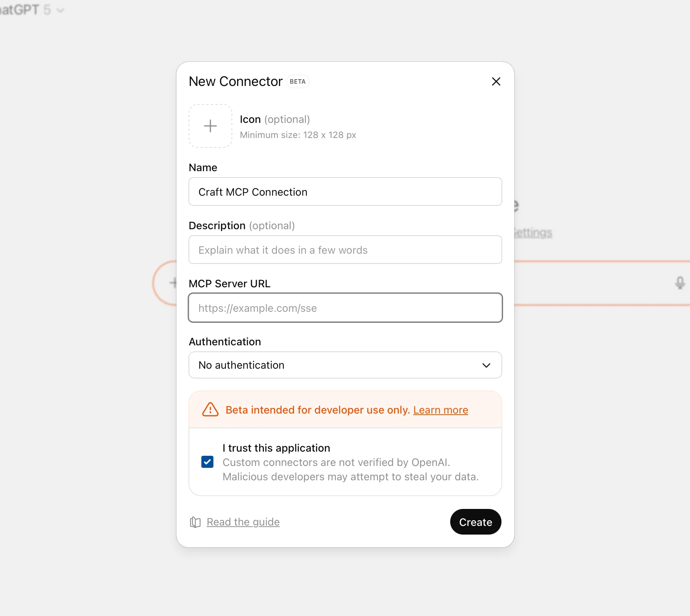The image size is (690, 616).
Task: Open the Learn more link
Action: pos(440,410)
